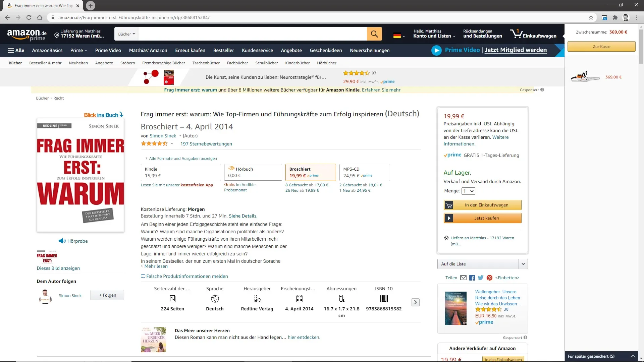Click the Sprache globe icon
Image resolution: width=644 pixels, height=362 pixels.
(215, 298)
